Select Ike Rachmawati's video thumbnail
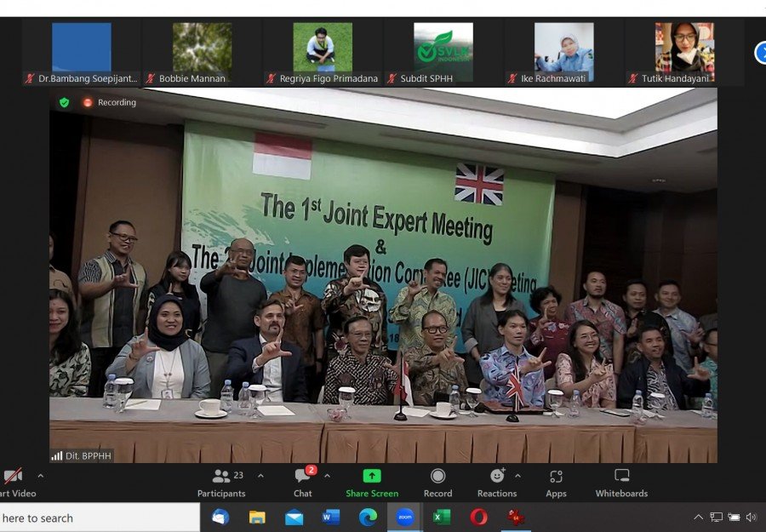This screenshot has height=532, width=766. tap(563, 52)
